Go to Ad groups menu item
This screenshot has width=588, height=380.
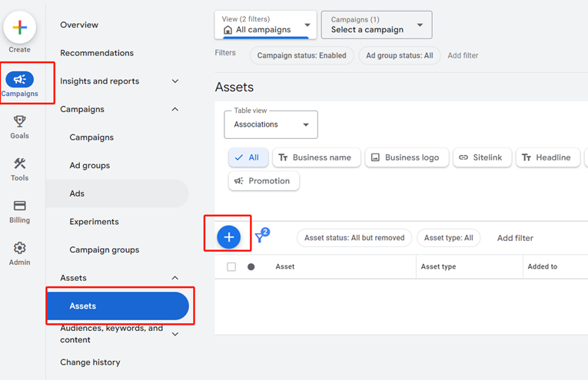[x=90, y=166]
